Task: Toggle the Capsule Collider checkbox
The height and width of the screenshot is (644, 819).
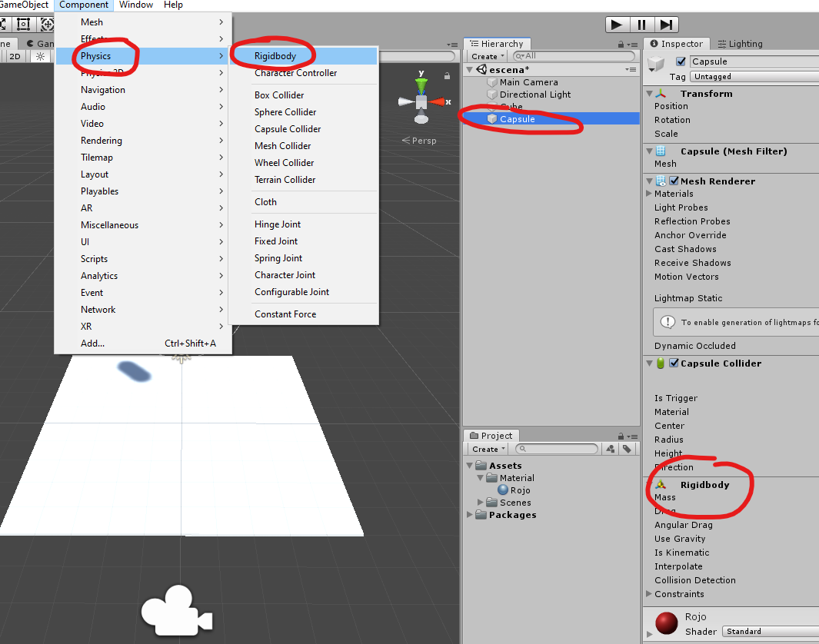Action: pyautogui.click(x=674, y=363)
